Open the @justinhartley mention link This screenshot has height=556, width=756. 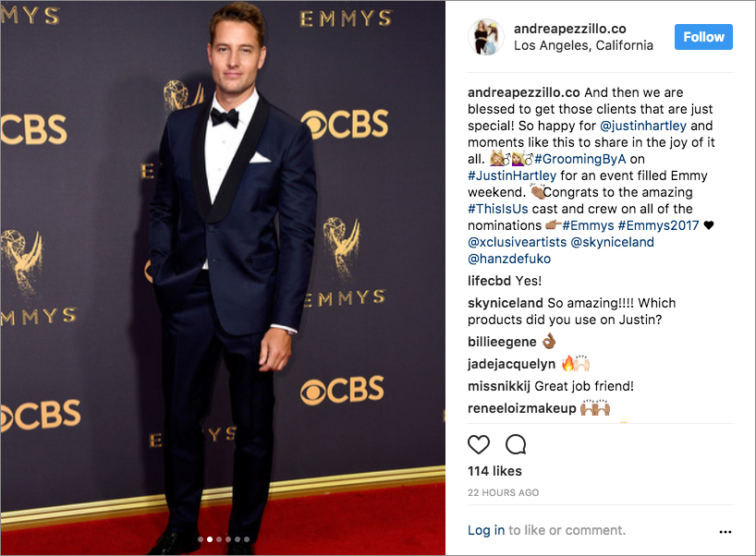pos(642,126)
